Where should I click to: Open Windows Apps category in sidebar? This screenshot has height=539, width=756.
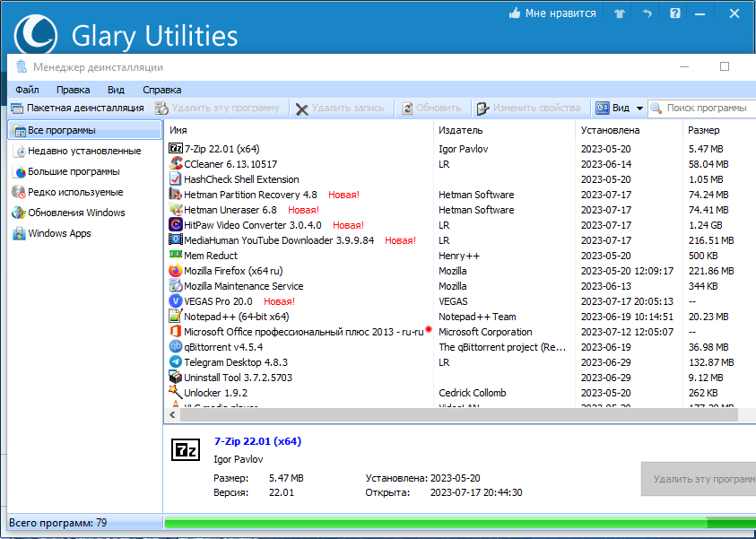(52, 233)
